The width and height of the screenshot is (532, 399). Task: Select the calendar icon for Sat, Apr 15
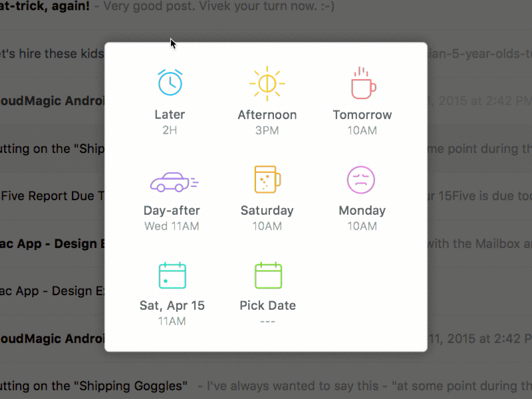(171, 275)
